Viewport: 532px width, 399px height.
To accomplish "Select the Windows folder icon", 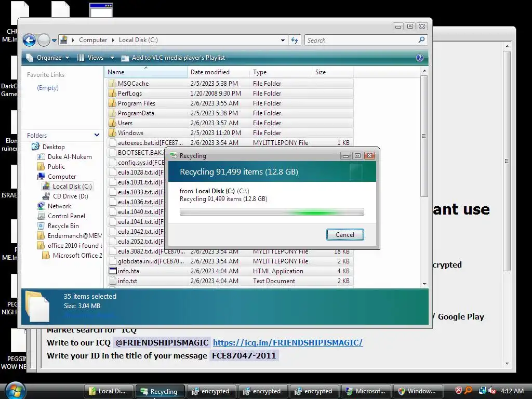I will [112, 132].
